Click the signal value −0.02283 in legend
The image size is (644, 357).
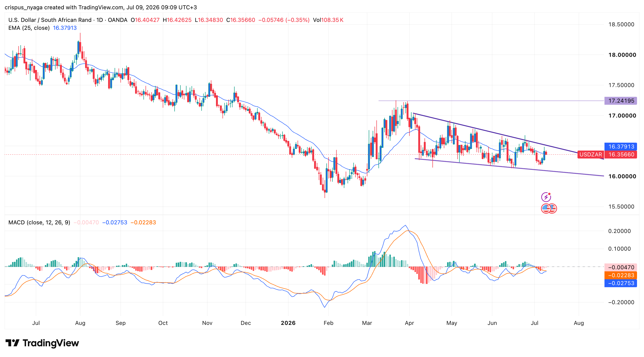click(x=143, y=222)
